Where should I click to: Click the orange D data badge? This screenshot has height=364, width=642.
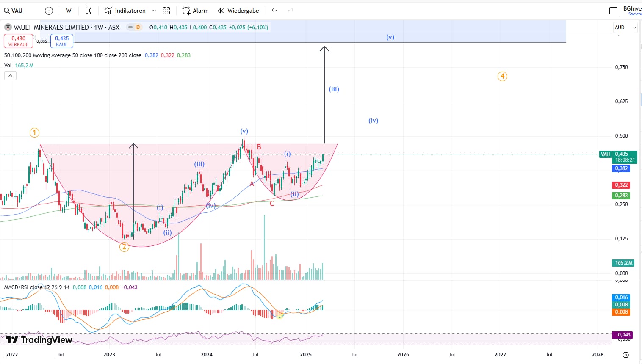138,28
